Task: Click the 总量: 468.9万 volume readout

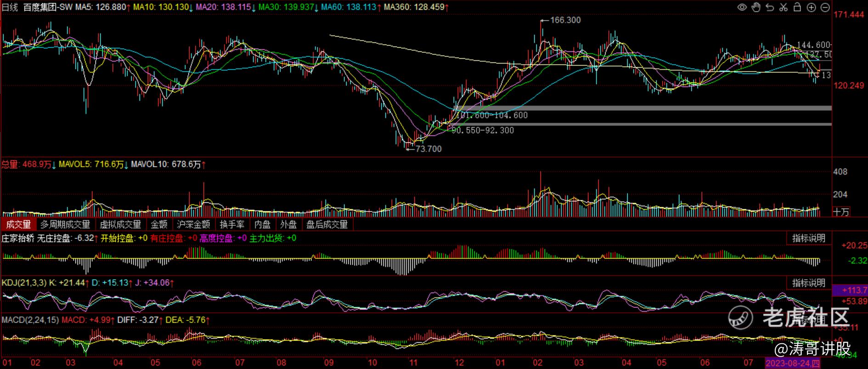Action: tap(29, 165)
